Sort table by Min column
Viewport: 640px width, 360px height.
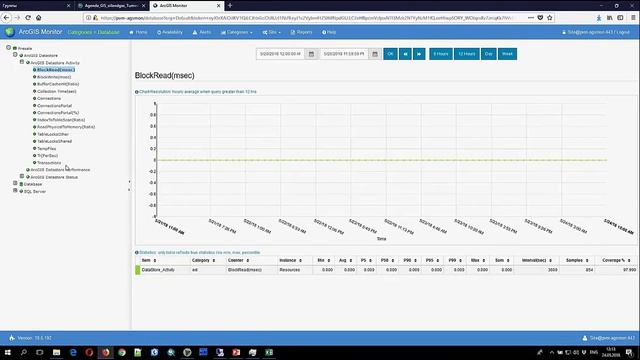(324, 260)
